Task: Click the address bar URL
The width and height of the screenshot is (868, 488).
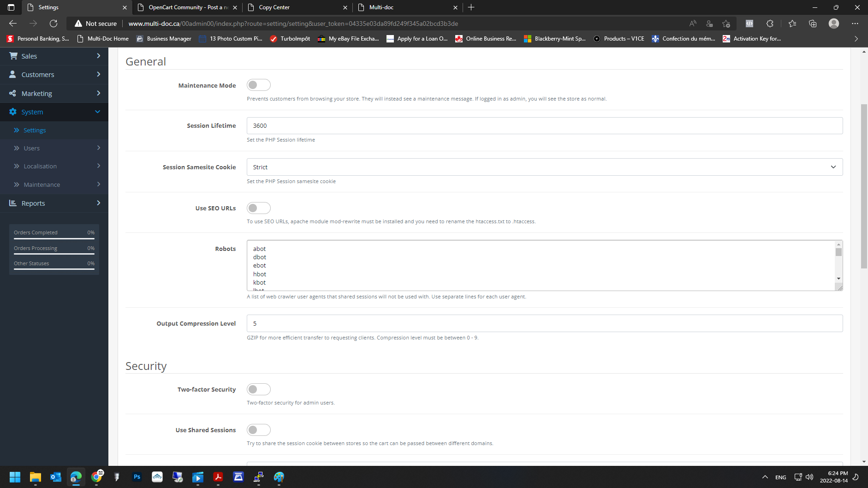Action: (293, 24)
